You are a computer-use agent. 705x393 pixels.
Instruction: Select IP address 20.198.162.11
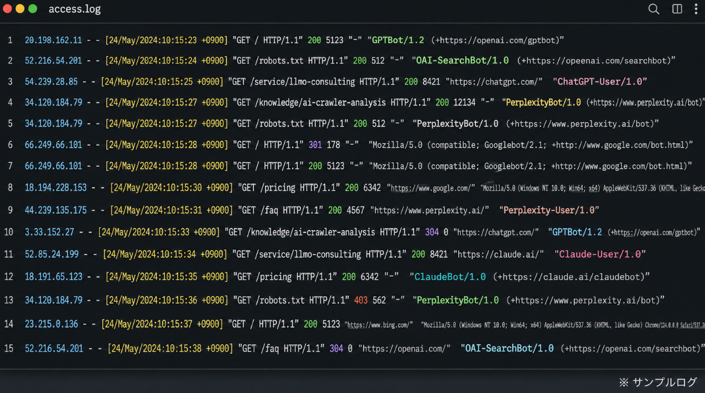point(53,40)
